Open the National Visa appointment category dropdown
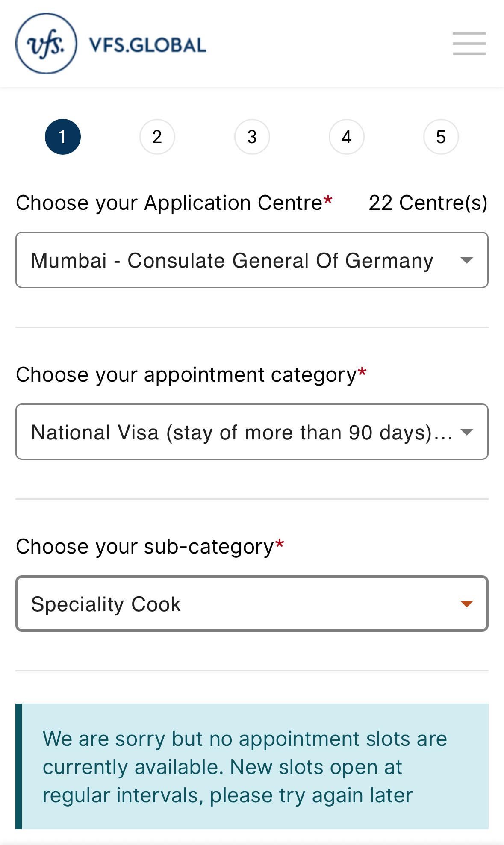 (241, 432)
